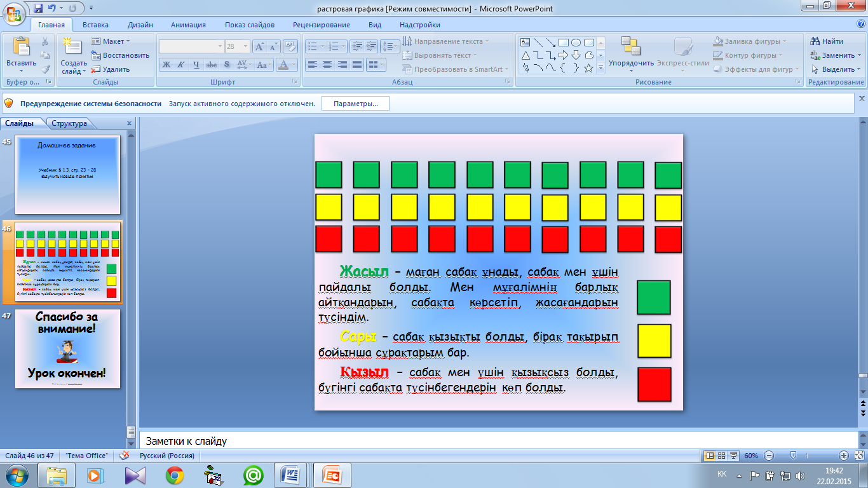868x488 pixels.
Task: Click Вставить paste button
Action: tap(21, 55)
